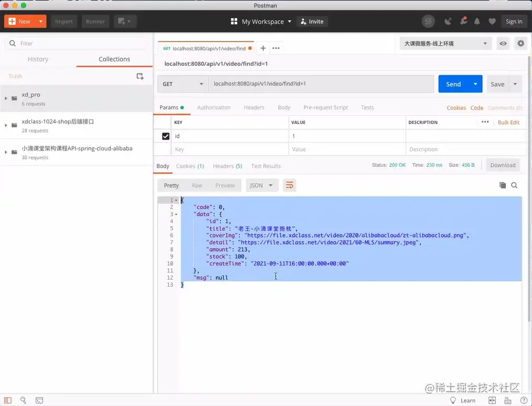Viewport: 532px width, 406px height.
Task: Expand the xd_pro collection
Action: click(x=6, y=98)
